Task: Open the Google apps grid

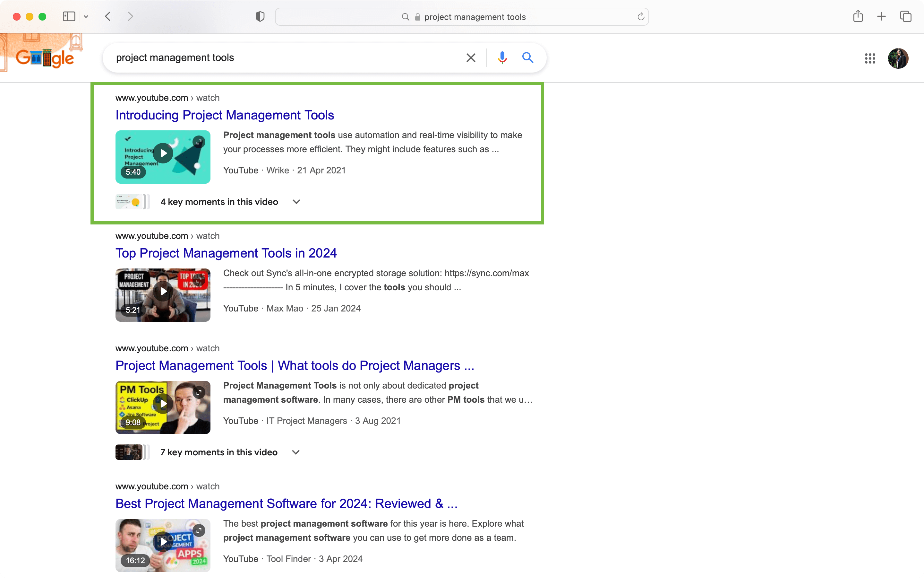Action: pos(870,58)
